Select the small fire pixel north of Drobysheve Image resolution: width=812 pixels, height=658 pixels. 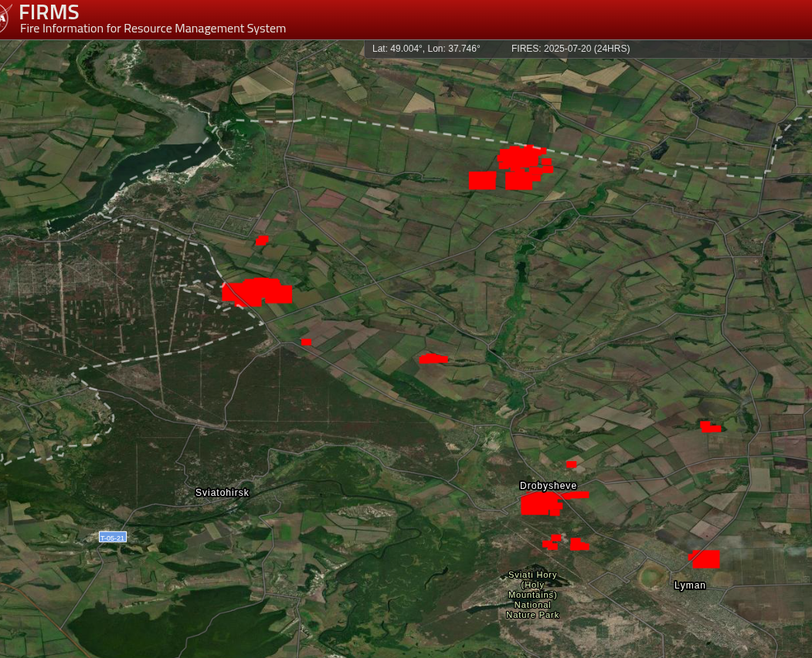pos(571,464)
